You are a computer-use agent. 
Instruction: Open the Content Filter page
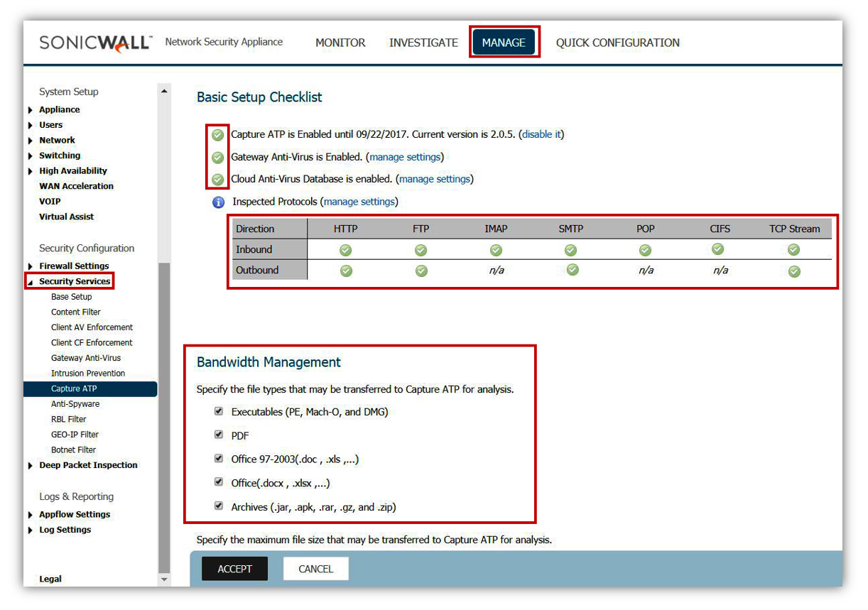pyautogui.click(x=76, y=312)
